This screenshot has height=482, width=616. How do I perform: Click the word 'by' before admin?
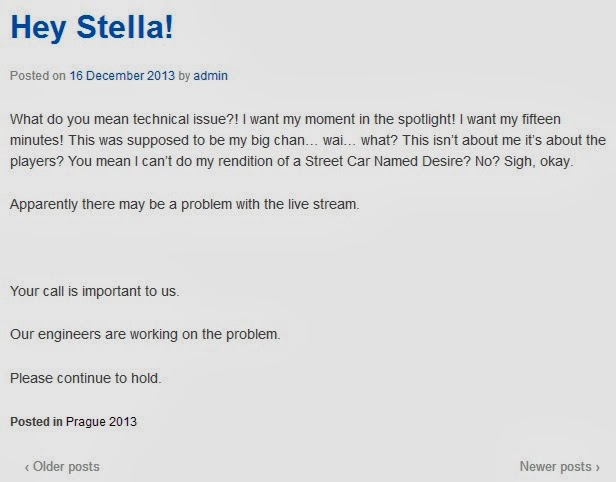[184, 76]
